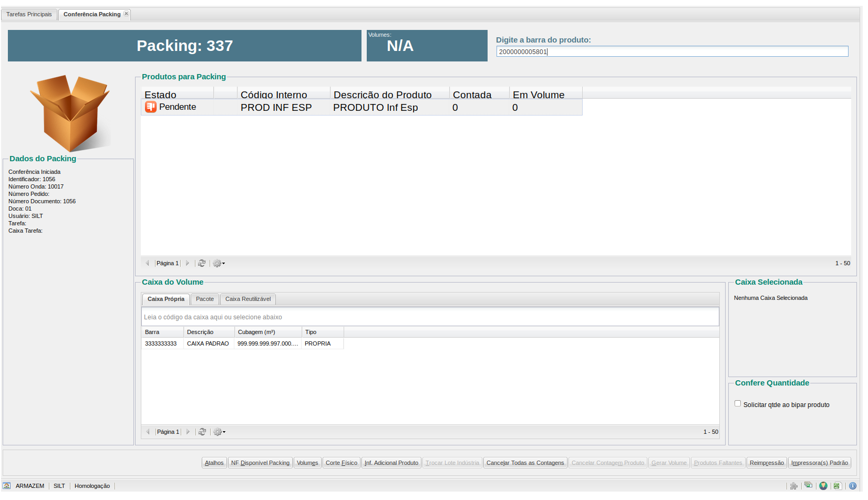
Task: Close the Conferência Packing tab
Action: [x=126, y=14]
